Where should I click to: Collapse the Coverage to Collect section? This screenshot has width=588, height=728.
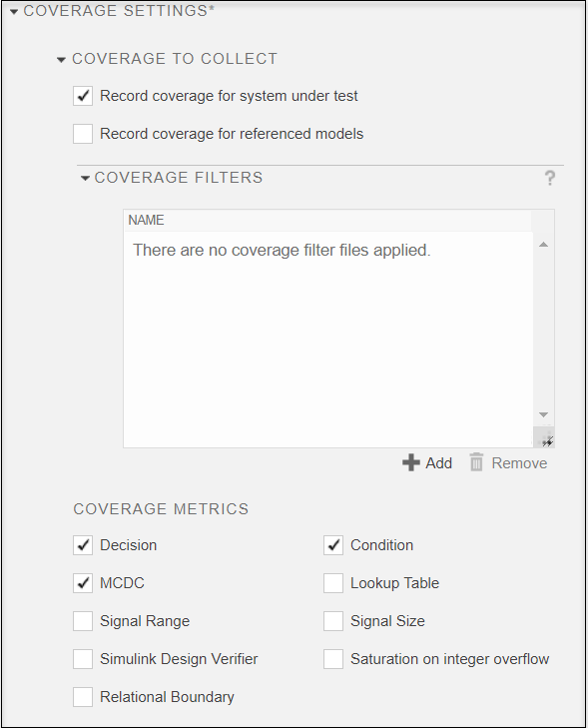pos(61,60)
